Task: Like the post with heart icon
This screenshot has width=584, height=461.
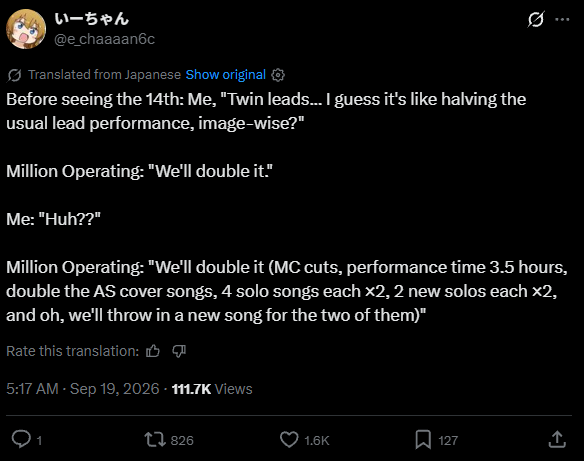Action: click(x=289, y=439)
